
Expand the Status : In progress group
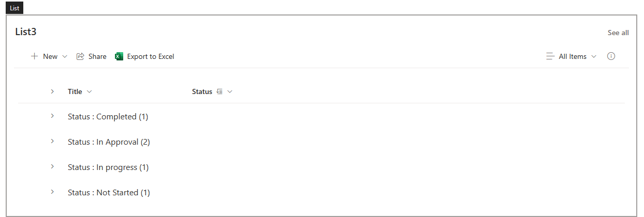click(52, 166)
